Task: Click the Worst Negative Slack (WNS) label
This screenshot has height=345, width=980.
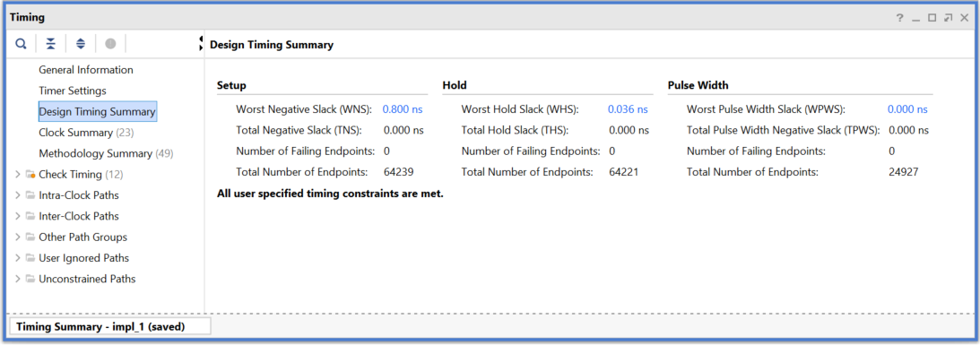Action: click(304, 109)
